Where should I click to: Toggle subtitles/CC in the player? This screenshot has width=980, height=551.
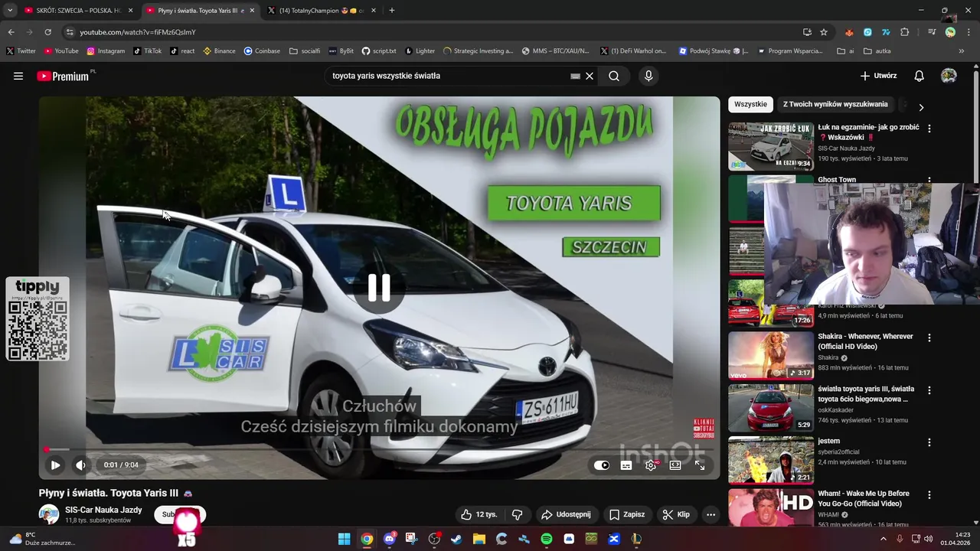tap(626, 465)
